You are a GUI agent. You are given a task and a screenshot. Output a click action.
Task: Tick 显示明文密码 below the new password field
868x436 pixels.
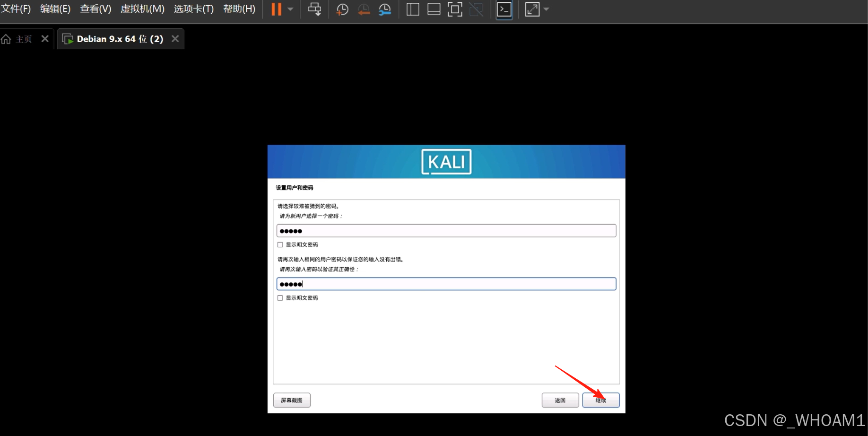pos(280,245)
